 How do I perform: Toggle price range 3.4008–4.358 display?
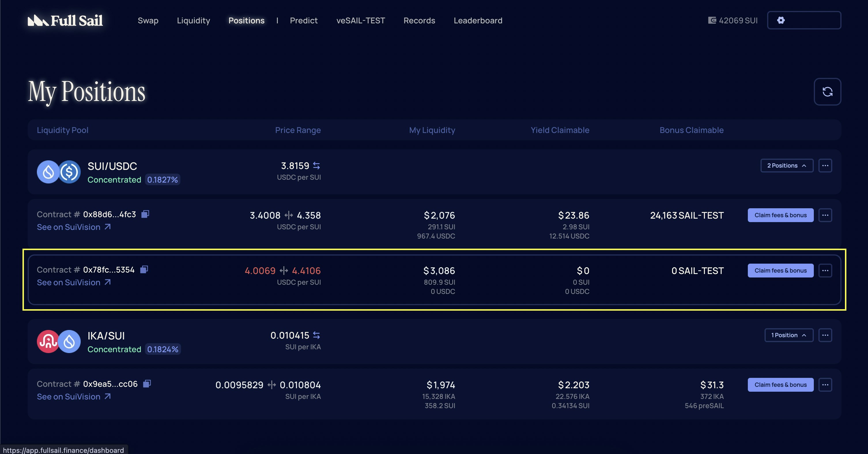point(288,215)
